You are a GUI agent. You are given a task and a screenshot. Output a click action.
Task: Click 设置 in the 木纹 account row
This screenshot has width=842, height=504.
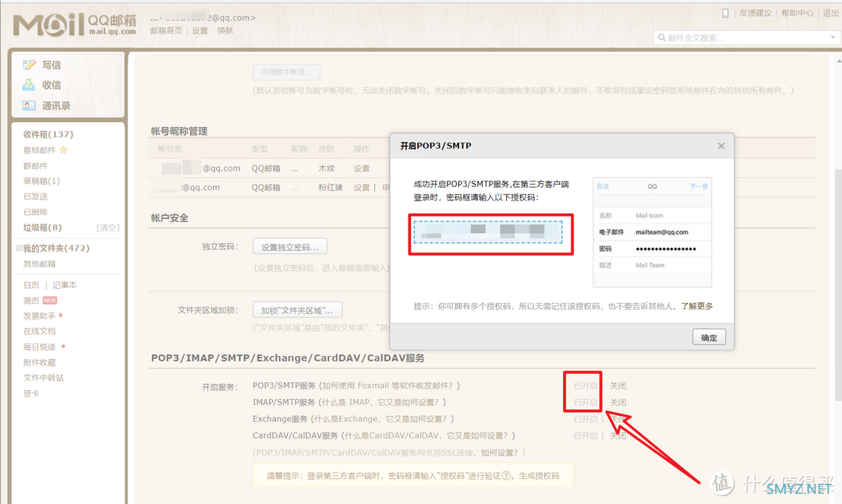(362, 168)
